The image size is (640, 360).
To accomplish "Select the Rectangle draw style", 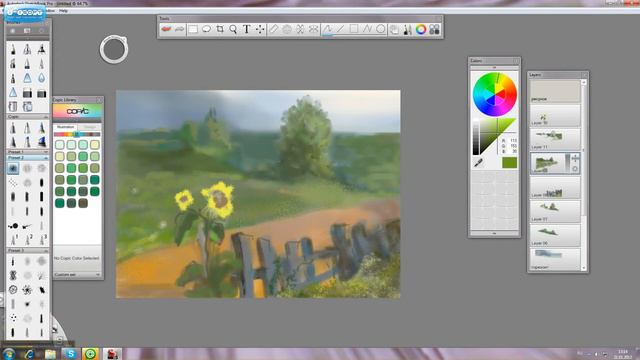I will pyautogui.click(x=354, y=29).
